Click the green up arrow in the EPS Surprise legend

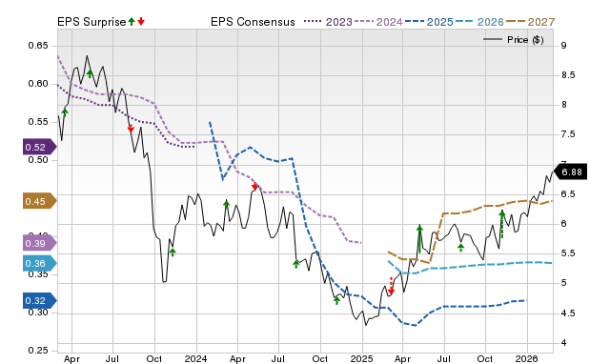point(132,22)
